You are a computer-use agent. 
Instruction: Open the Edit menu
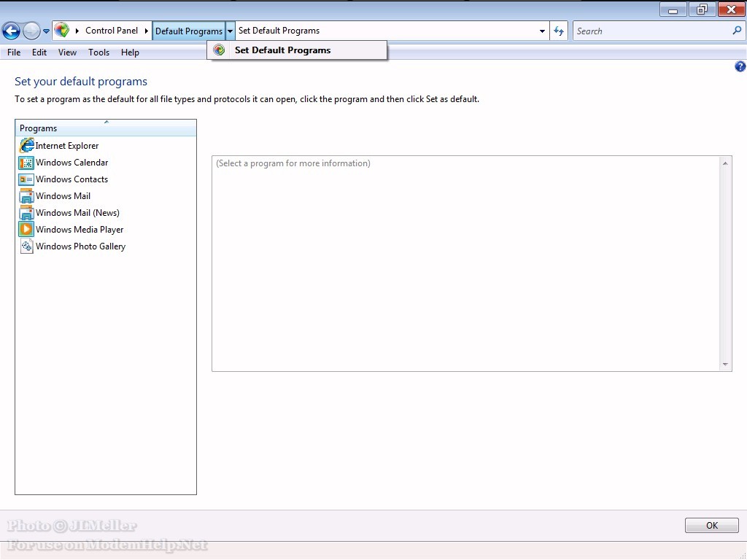coord(39,52)
